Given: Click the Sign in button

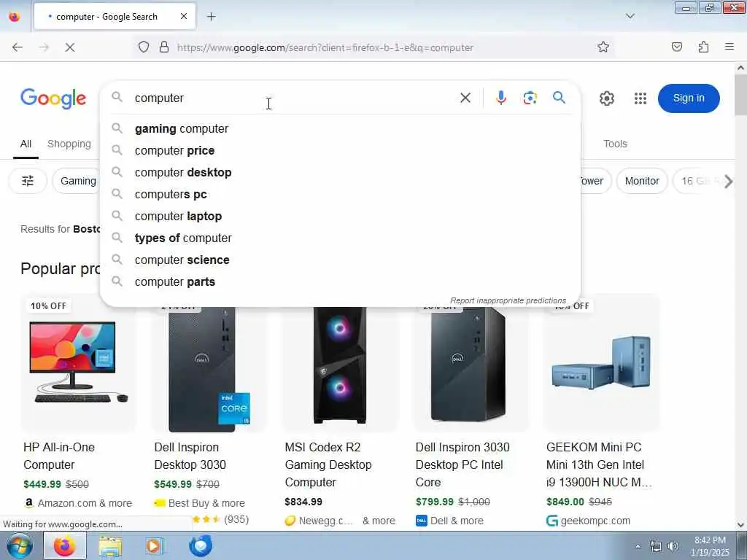Looking at the screenshot, I should (689, 98).
